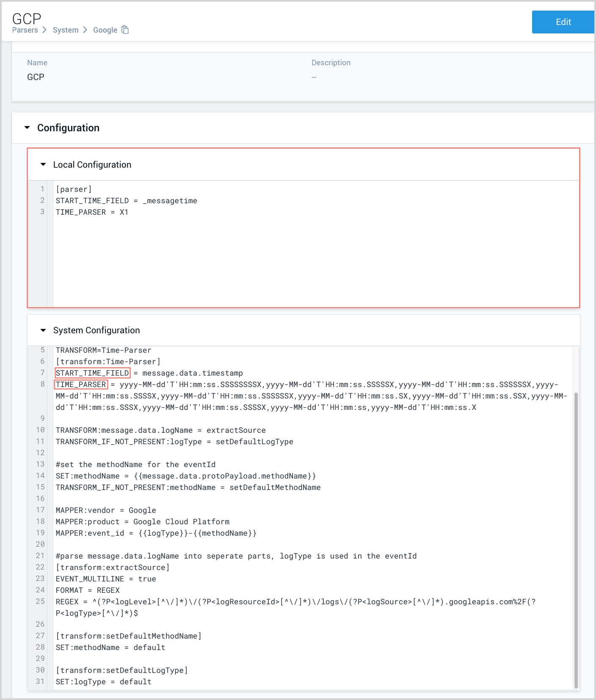596x700 pixels.
Task: Open the Parsers breadcrumb link
Action: click(x=25, y=30)
